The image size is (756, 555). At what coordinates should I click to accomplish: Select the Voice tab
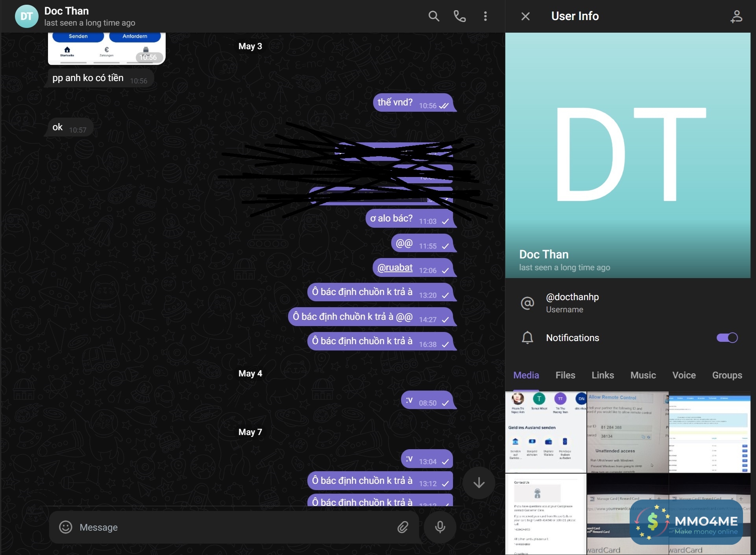[x=684, y=375]
